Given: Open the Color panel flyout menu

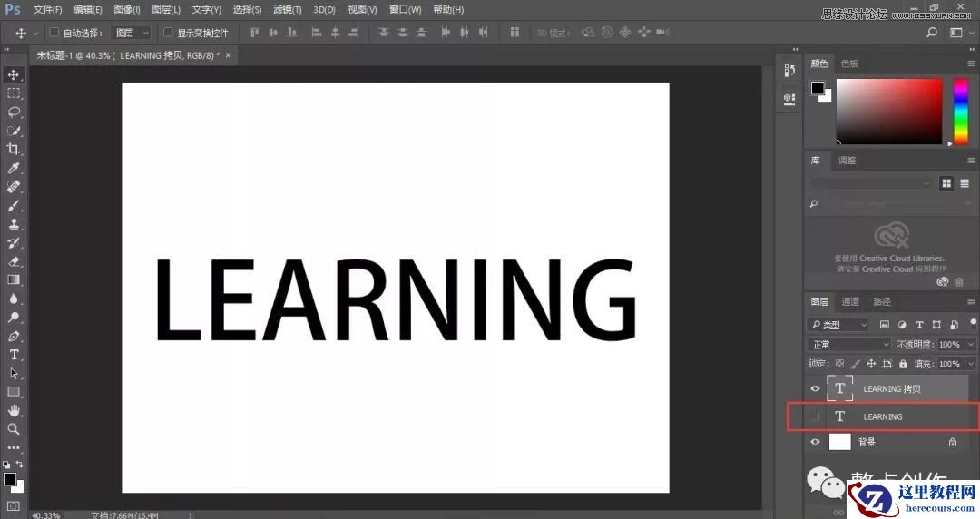Looking at the screenshot, I should coord(971,64).
